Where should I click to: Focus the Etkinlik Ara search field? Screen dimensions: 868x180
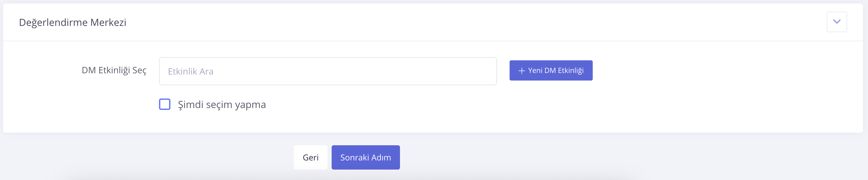click(328, 71)
